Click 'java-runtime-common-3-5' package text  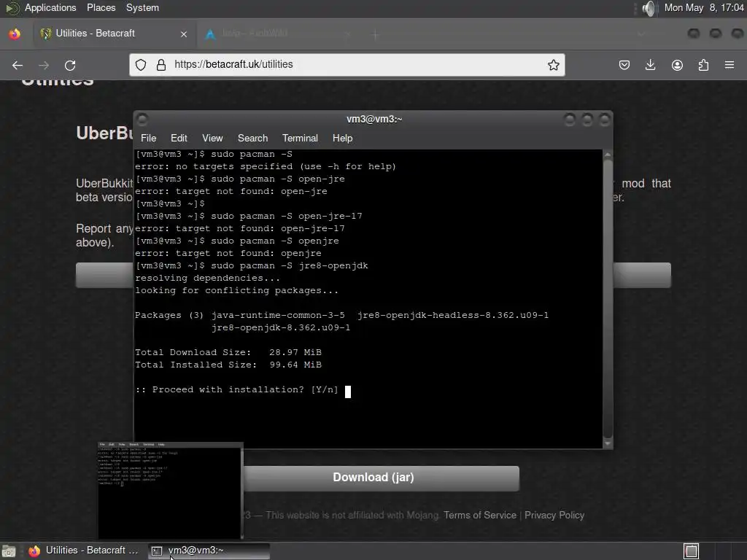[x=278, y=315]
